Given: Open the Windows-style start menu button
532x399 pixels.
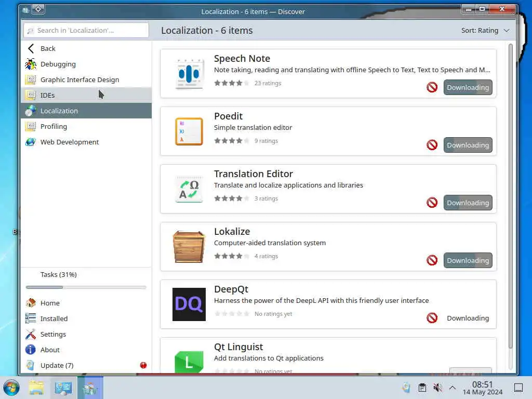Looking at the screenshot, I should (11, 388).
